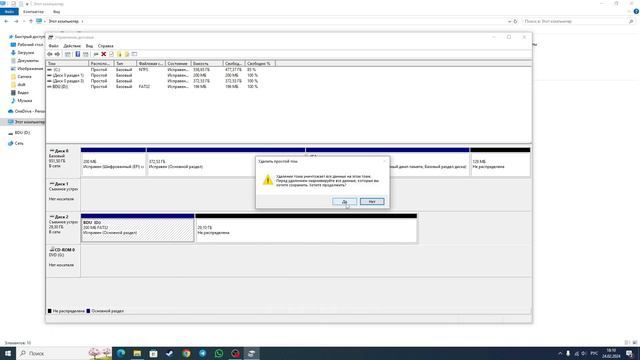Sort by the Состояние column header

pos(178,64)
